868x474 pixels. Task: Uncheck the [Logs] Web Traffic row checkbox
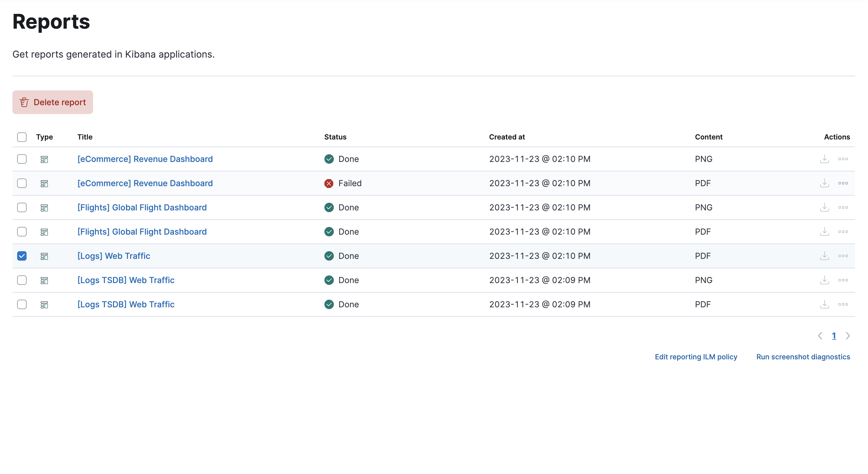click(x=22, y=256)
